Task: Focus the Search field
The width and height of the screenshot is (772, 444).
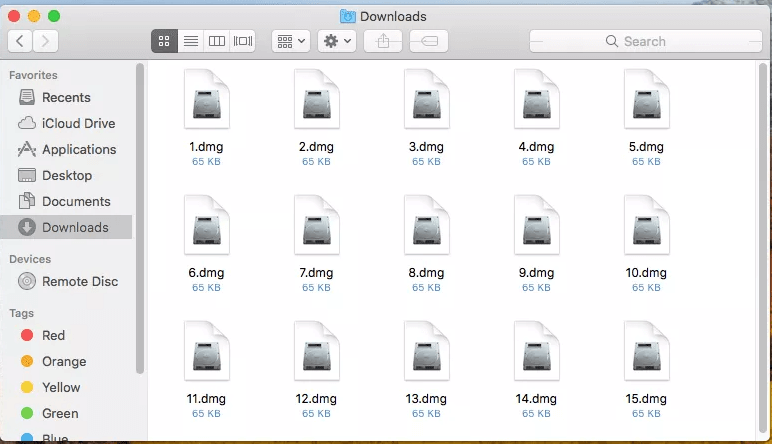Action: 646,41
